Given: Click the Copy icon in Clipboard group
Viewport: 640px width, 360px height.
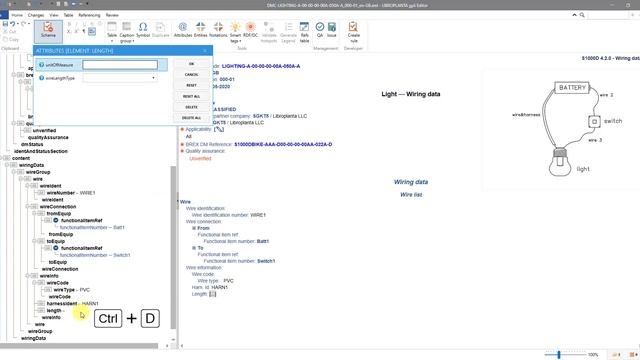Looking at the screenshot, I should [x=5, y=39].
